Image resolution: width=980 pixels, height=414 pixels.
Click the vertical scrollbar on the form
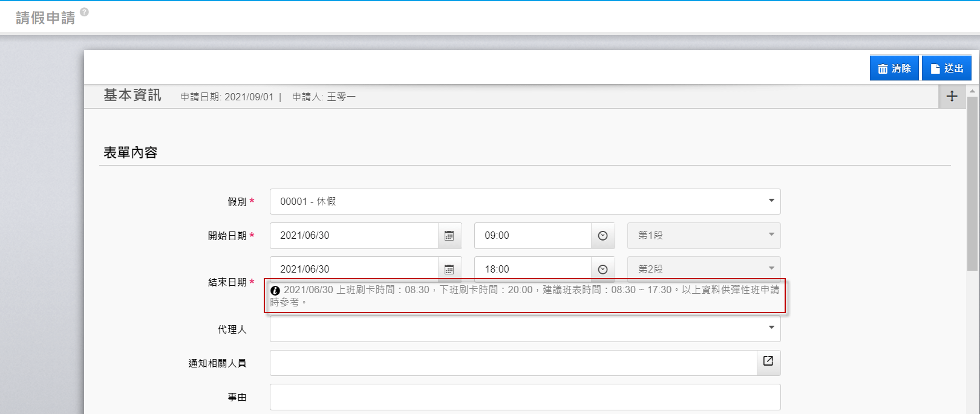972,181
